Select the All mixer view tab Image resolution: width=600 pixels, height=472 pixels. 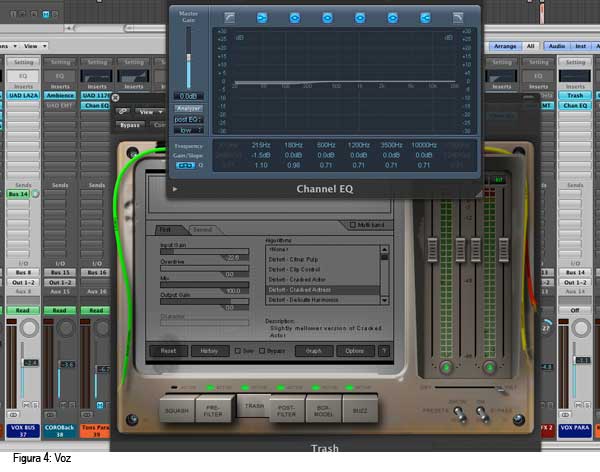(x=530, y=46)
